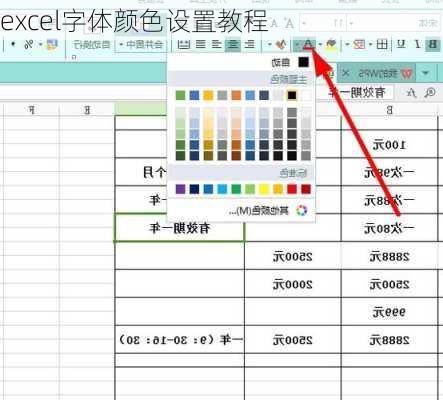Click the increase font size icon
The height and width of the screenshot is (400, 443).
[x=290, y=23]
